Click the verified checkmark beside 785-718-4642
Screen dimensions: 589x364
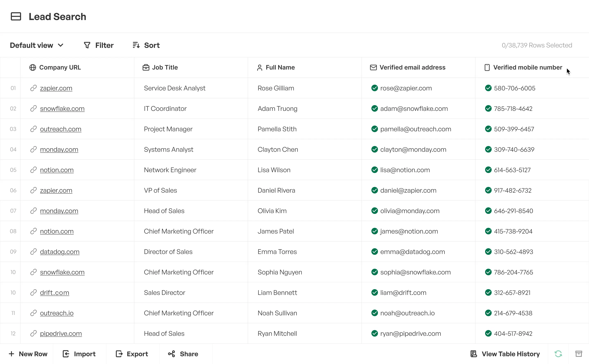pyautogui.click(x=489, y=109)
